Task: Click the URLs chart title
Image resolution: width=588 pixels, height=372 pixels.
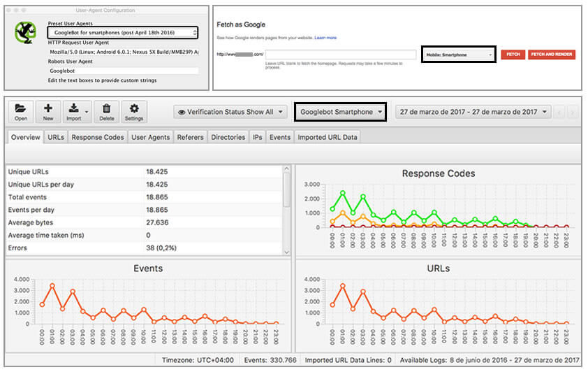Action: point(439,269)
